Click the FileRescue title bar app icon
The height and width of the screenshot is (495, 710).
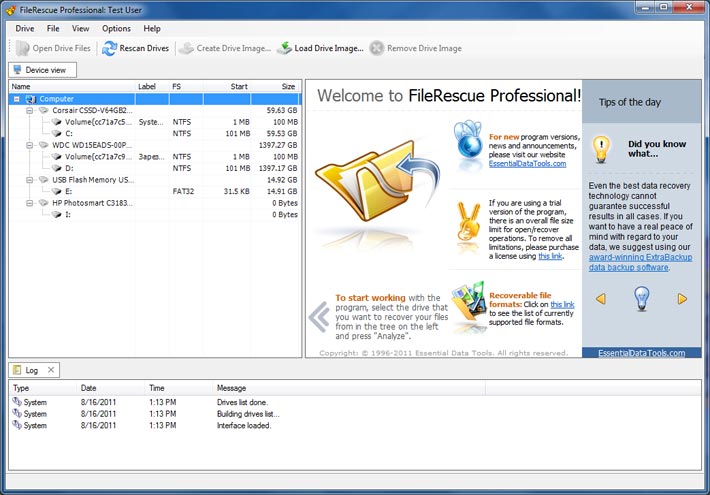tap(11, 10)
